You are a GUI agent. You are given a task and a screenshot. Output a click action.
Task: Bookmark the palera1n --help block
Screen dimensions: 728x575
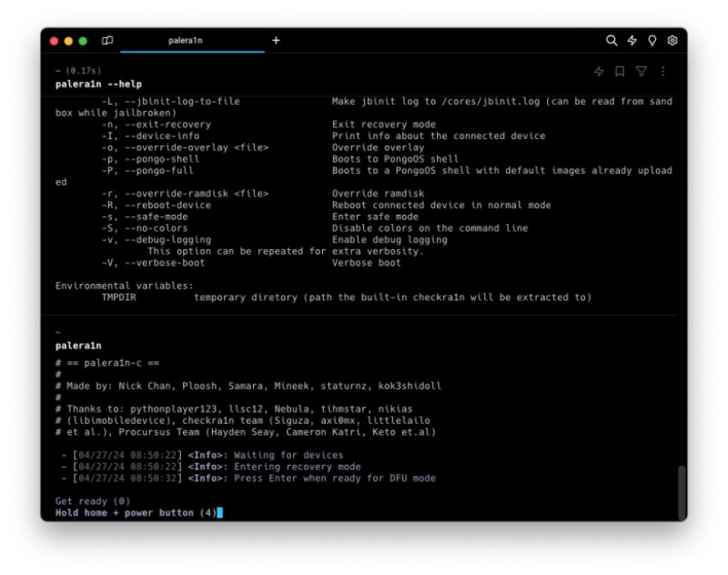620,71
